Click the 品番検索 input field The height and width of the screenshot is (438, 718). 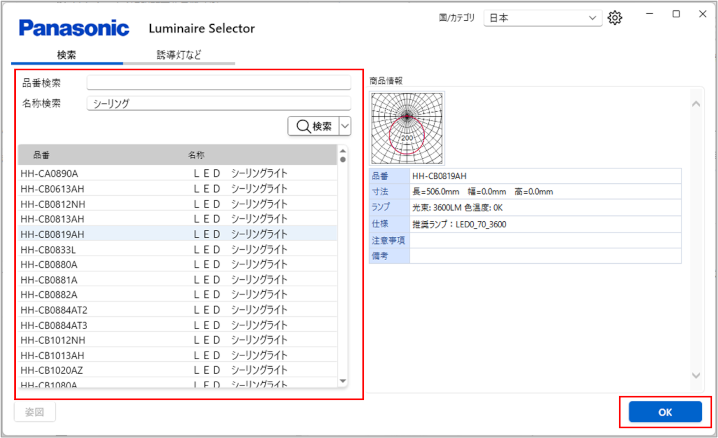(x=218, y=83)
